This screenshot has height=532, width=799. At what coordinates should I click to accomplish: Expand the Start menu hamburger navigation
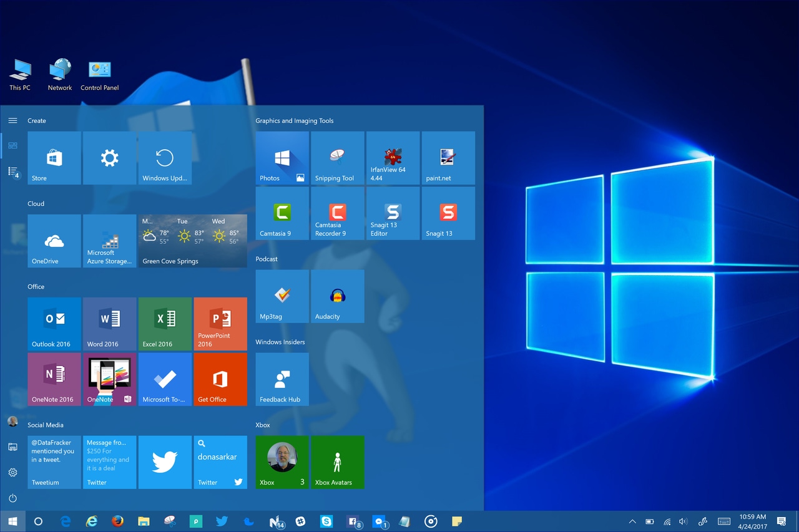12,120
